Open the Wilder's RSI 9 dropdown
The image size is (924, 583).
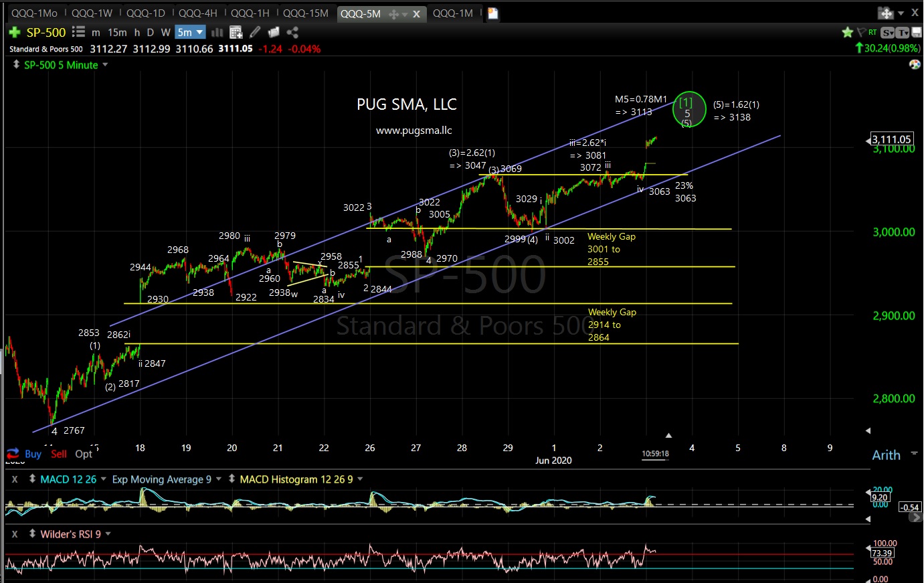click(x=108, y=534)
